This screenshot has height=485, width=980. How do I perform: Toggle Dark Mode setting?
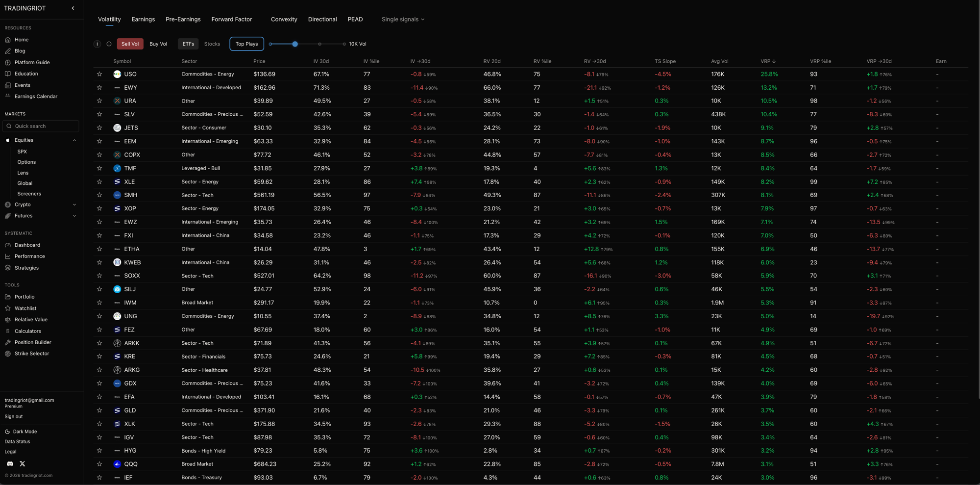coord(21,432)
